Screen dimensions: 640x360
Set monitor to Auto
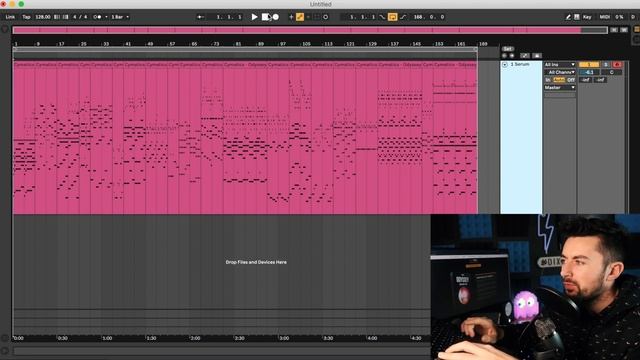559,80
